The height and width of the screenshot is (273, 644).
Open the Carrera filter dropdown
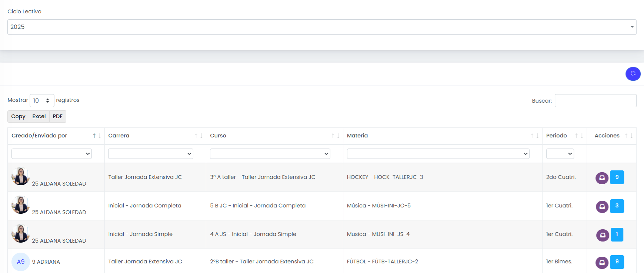[151, 154]
